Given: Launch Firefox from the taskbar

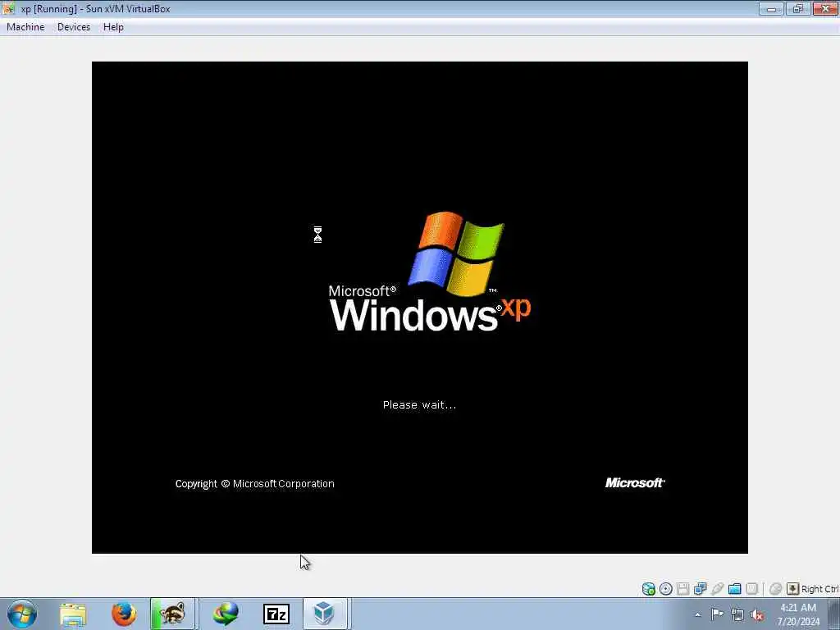Looking at the screenshot, I should pyautogui.click(x=124, y=614).
